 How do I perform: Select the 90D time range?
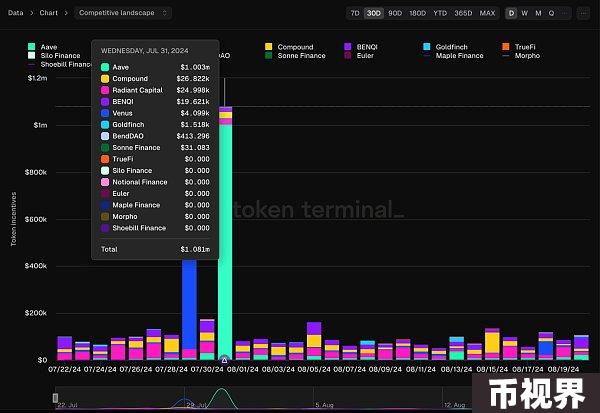395,13
